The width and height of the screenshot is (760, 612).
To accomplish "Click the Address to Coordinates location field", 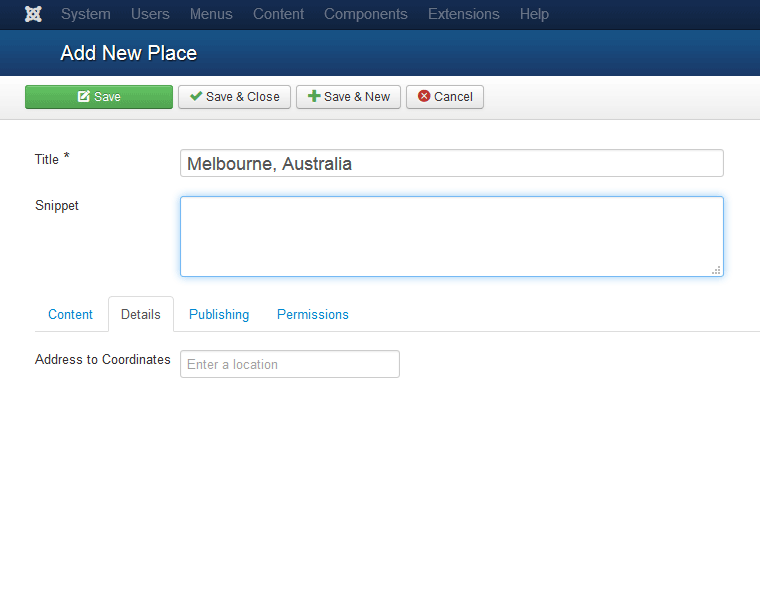I will pyautogui.click(x=290, y=364).
